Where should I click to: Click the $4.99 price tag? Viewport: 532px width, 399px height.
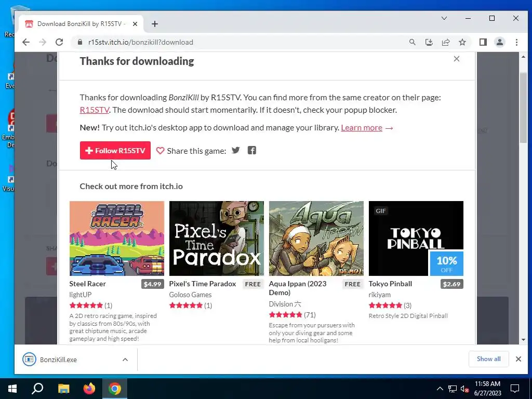(x=152, y=284)
